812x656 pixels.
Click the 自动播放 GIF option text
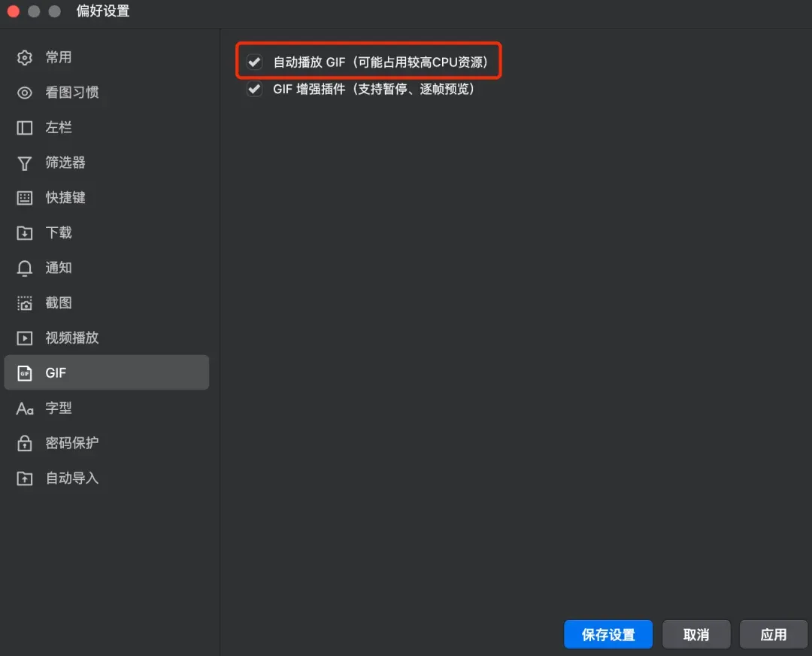tap(380, 62)
